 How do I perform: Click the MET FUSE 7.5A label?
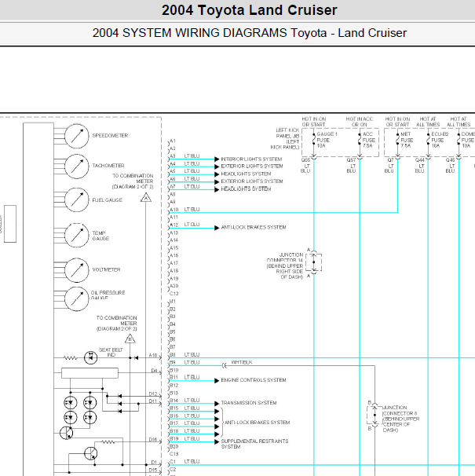point(407,140)
